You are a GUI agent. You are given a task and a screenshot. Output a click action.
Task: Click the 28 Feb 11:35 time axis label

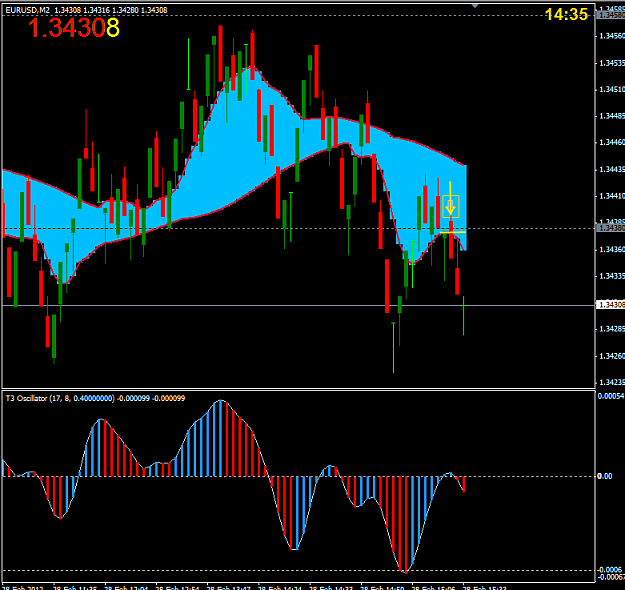click(75, 588)
